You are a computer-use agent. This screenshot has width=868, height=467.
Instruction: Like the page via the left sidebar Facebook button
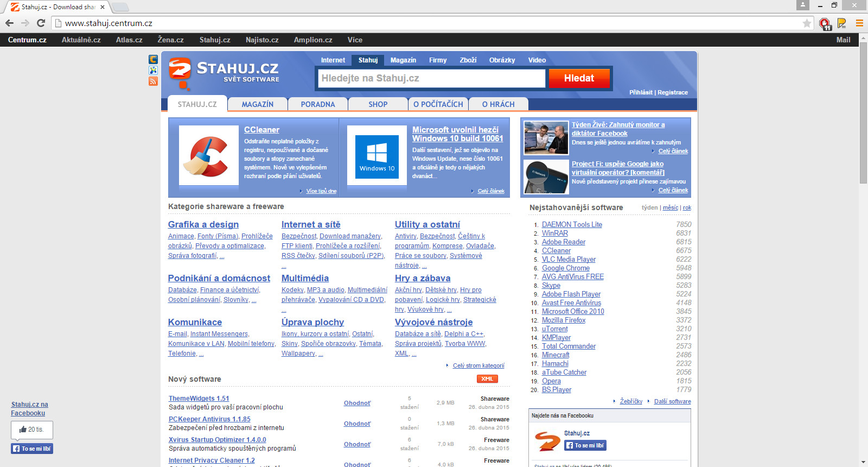click(32, 449)
